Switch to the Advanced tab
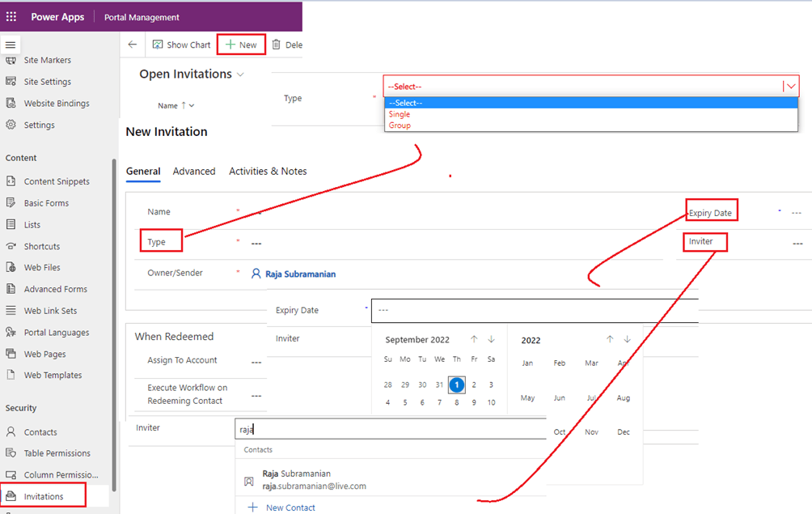The image size is (812, 514). point(194,171)
